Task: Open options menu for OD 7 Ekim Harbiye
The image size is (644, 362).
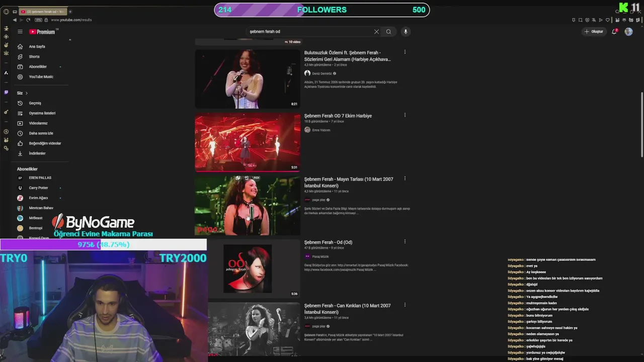Action: click(x=405, y=115)
